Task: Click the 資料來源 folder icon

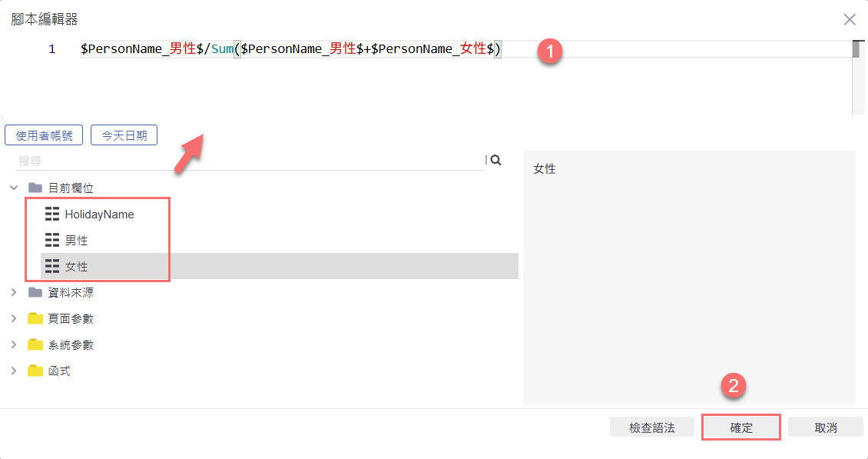Action: point(35,293)
